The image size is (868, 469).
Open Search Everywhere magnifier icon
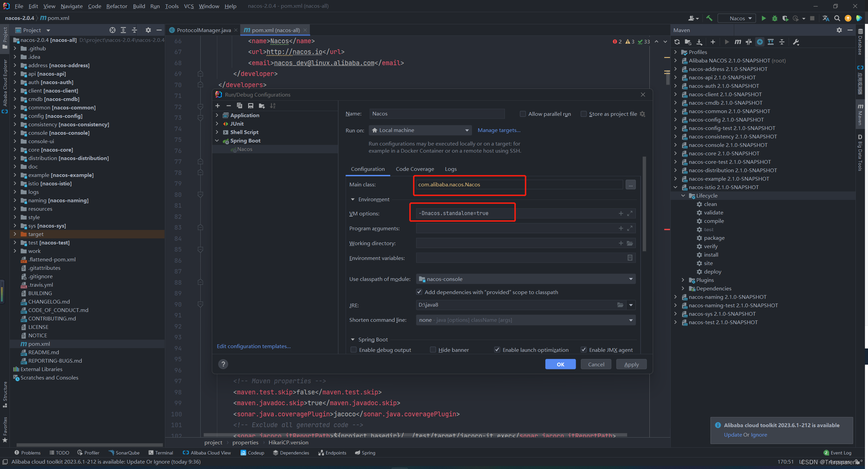(x=838, y=18)
